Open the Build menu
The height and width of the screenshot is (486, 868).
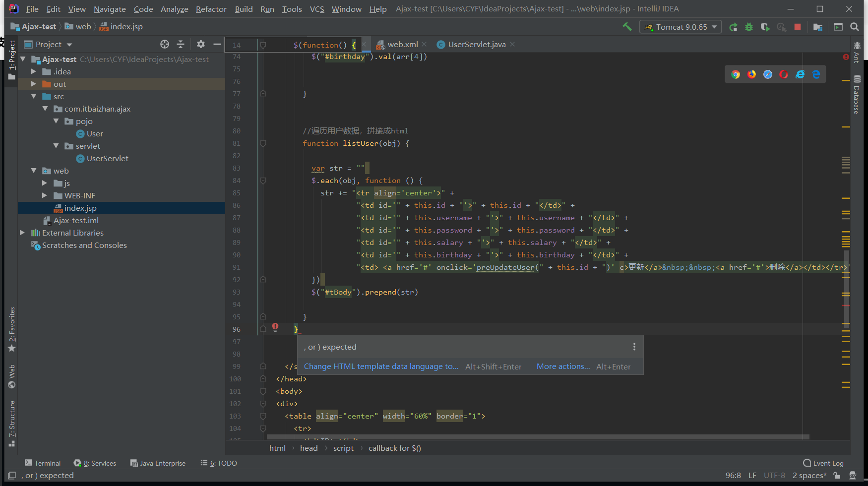tap(244, 9)
